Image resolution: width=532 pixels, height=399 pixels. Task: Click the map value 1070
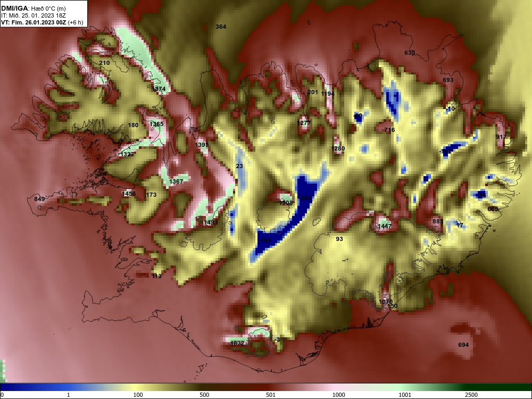click(386, 302)
